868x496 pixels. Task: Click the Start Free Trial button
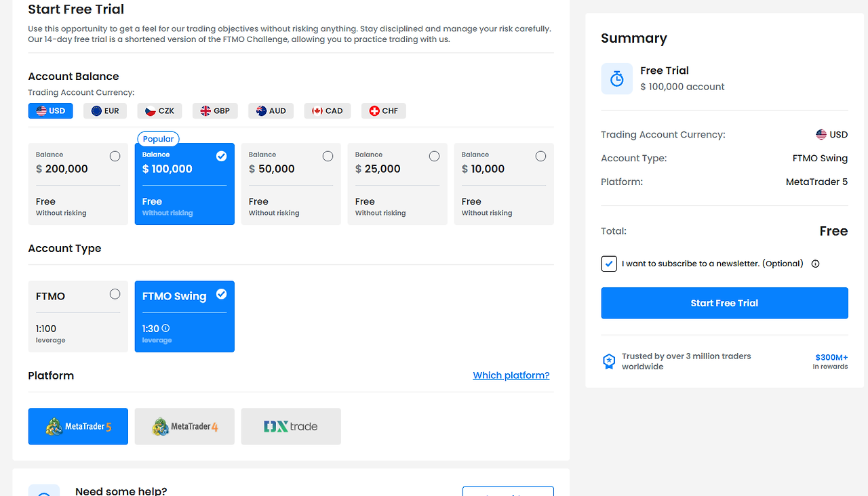tap(724, 303)
